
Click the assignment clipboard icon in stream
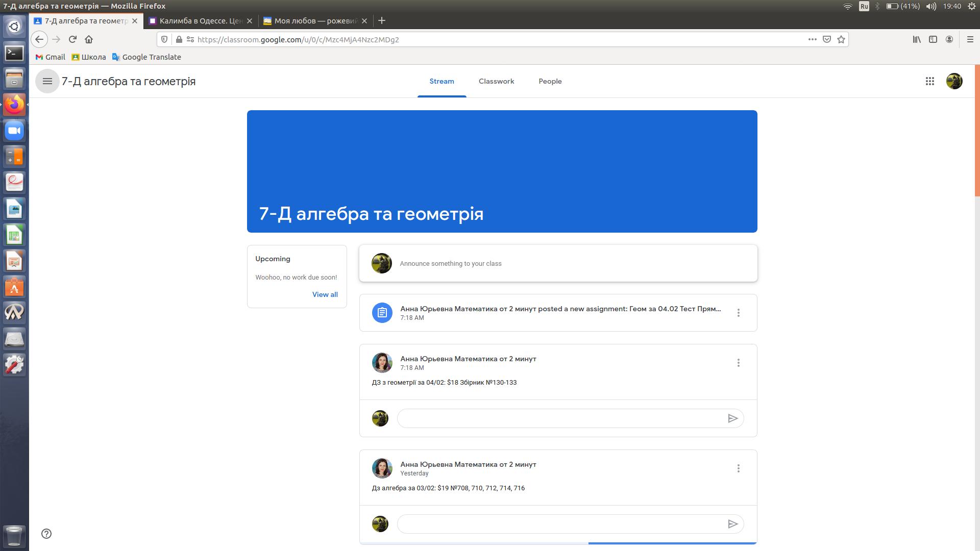[382, 313]
